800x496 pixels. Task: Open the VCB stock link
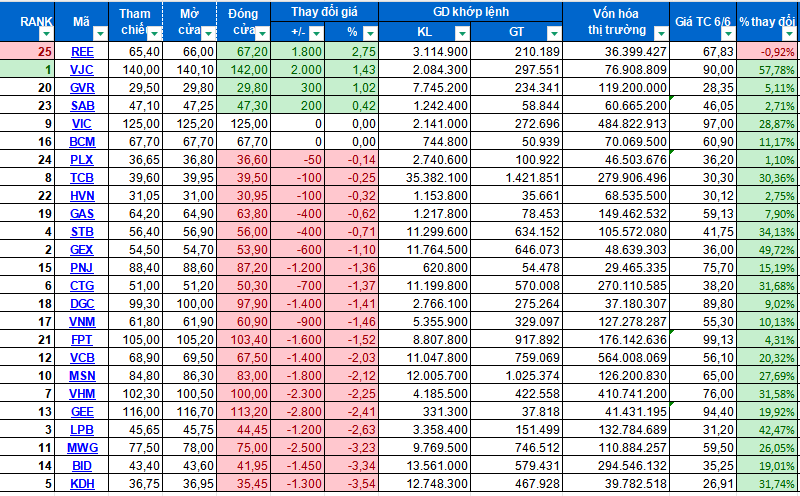coord(82,358)
